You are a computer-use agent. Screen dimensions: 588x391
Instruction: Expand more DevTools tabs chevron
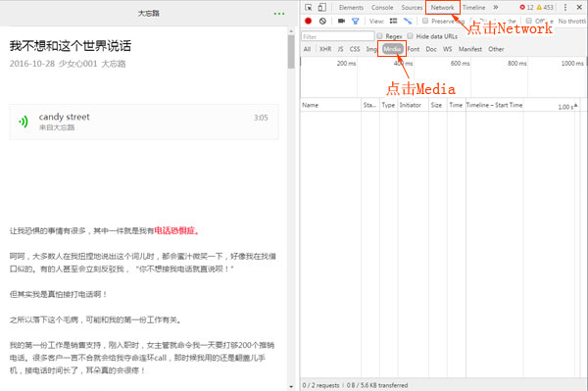point(495,7)
